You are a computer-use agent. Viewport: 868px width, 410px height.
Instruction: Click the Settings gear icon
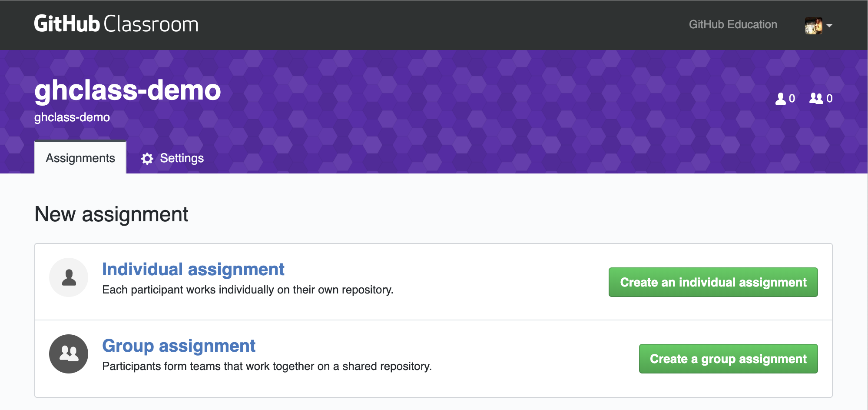point(147,159)
